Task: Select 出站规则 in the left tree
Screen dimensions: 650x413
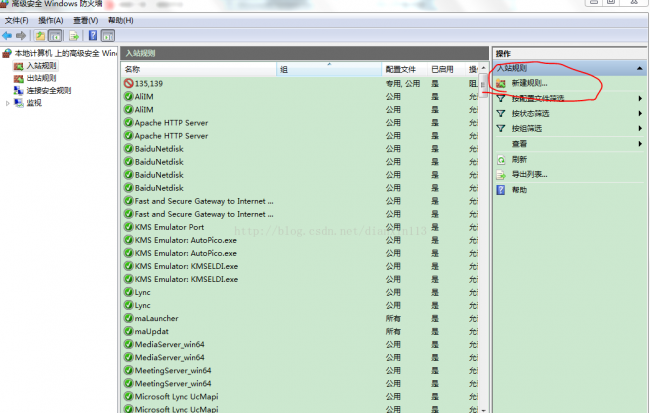Action: (x=41, y=78)
